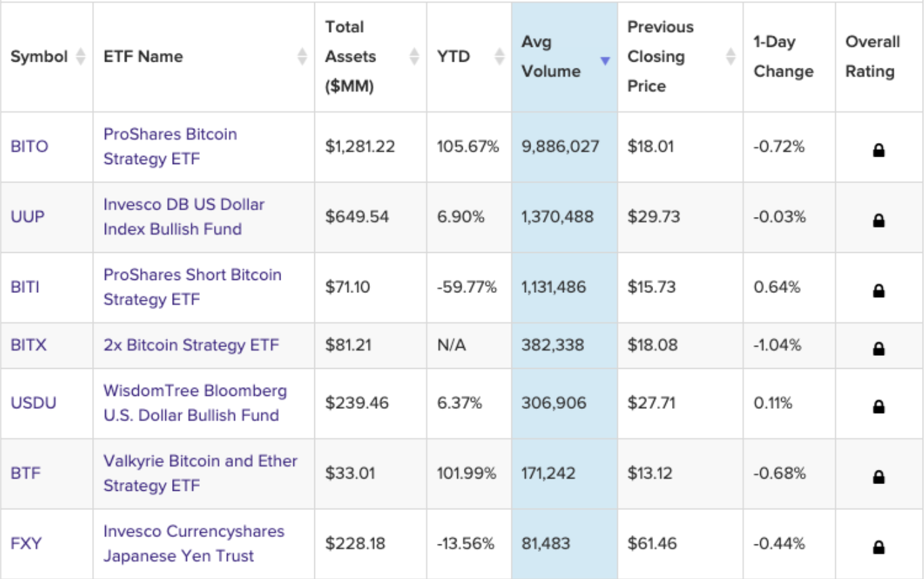924x579 pixels.
Task: Click the lock icon in UUP row
Action: (879, 220)
